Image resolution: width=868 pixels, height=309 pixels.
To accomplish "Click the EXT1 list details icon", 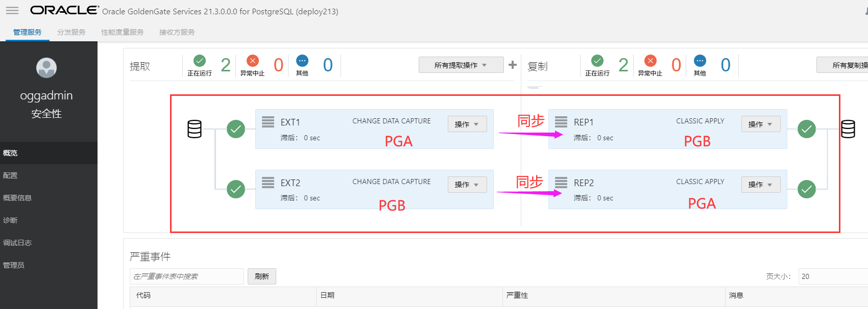I will [x=268, y=122].
